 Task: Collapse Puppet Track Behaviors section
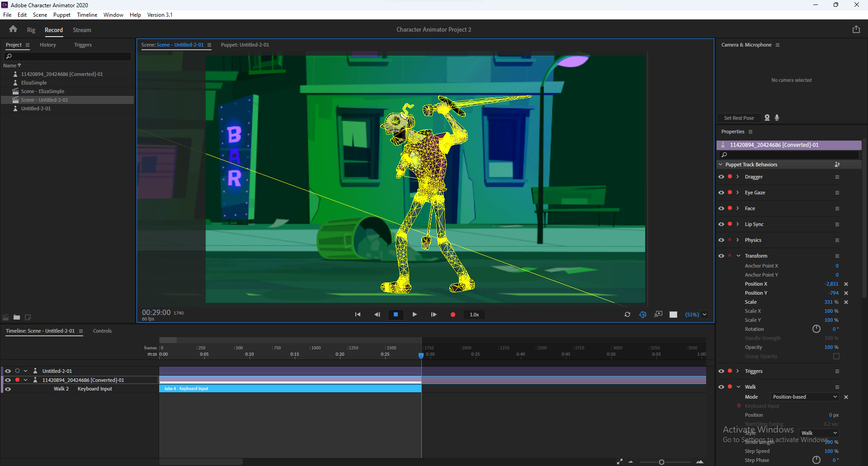(721, 165)
